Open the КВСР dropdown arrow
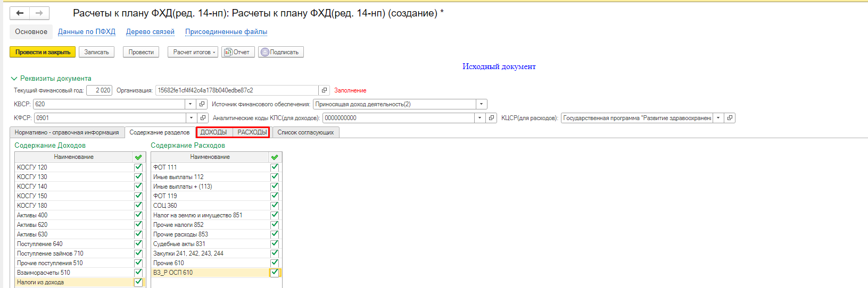The height and width of the screenshot is (288, 868). [x=191, y=104]
